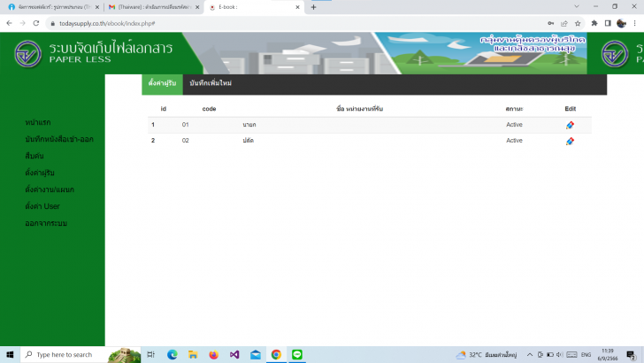Click the Edit column header
The height and width of the screenshot is (363, 644).
point(570,109)
